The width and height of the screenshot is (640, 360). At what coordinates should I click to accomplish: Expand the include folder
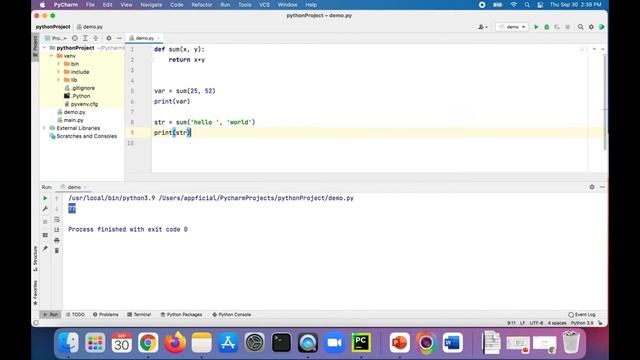58,72
